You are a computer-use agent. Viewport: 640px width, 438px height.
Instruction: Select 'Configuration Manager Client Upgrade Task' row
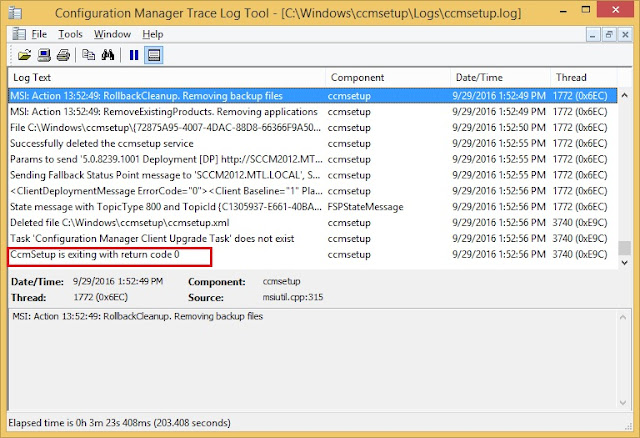(x=313, y=239)
